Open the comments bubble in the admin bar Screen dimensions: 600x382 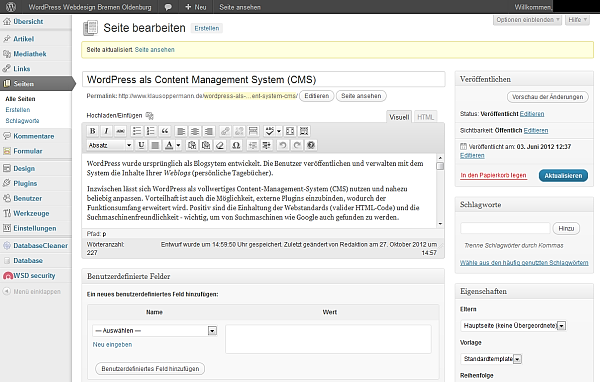tap(168, 7)
